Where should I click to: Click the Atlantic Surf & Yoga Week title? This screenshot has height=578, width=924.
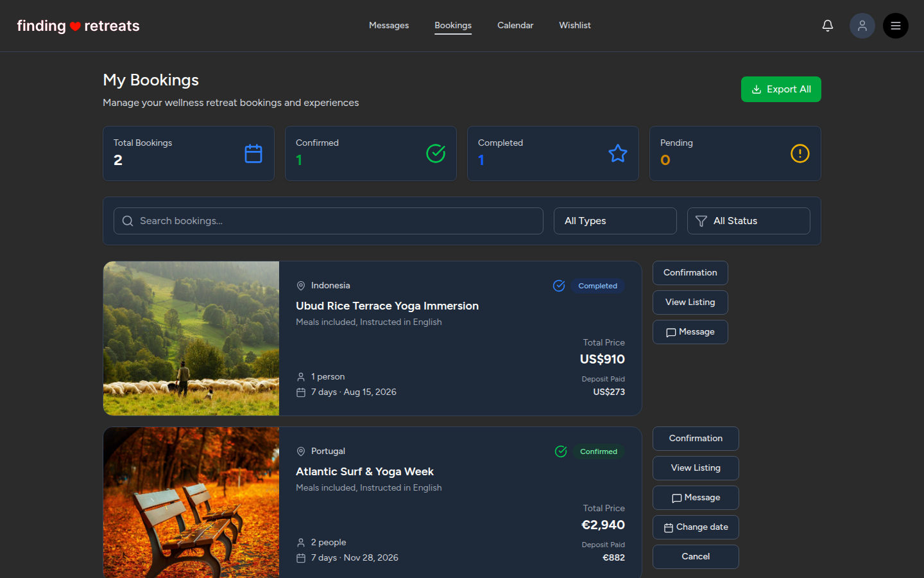point(364,472)
